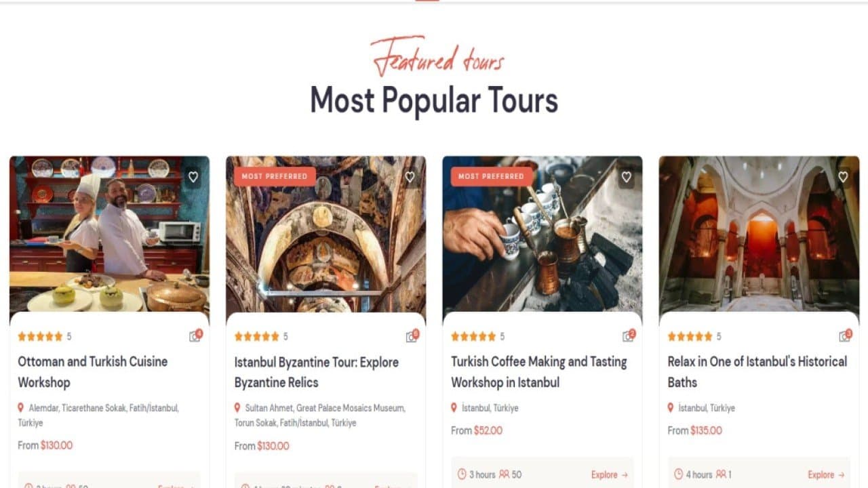Click heart icon on Historical Baths card
This screenshot has height=488, width=868.
coord(843,177)
